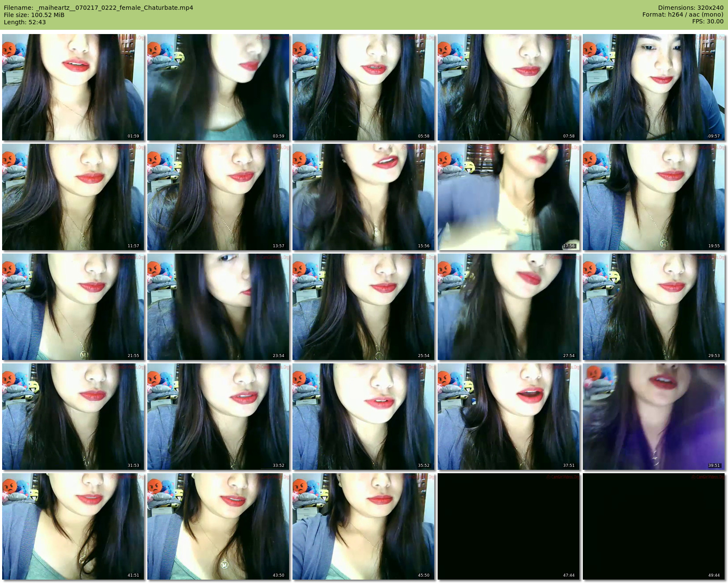Open the thumbnail timestamped 33:52
The width and height of the screenshot is (728, 583).
(x=218, y=417)
